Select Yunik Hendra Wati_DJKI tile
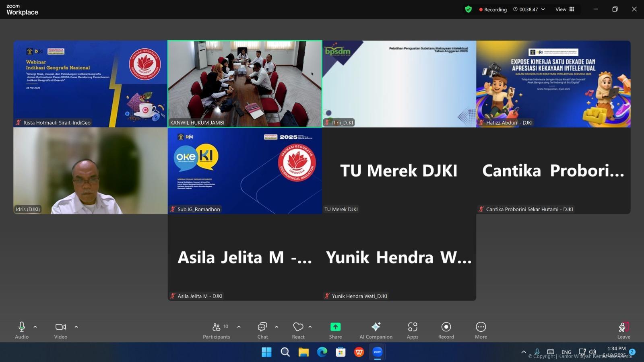 399,257
